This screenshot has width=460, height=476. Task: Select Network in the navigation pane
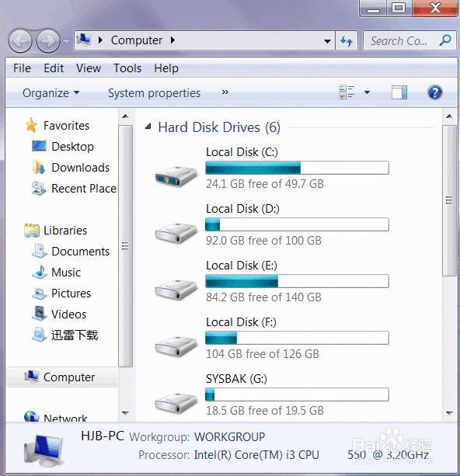(x=65, y=418)
